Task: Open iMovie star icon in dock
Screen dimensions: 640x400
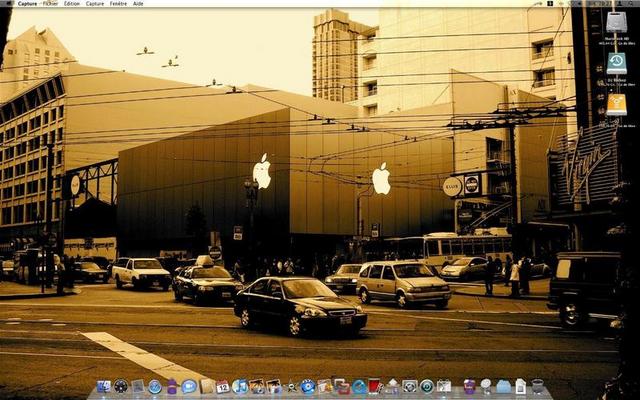Action: pyautogui.click(x=291, y=387)
